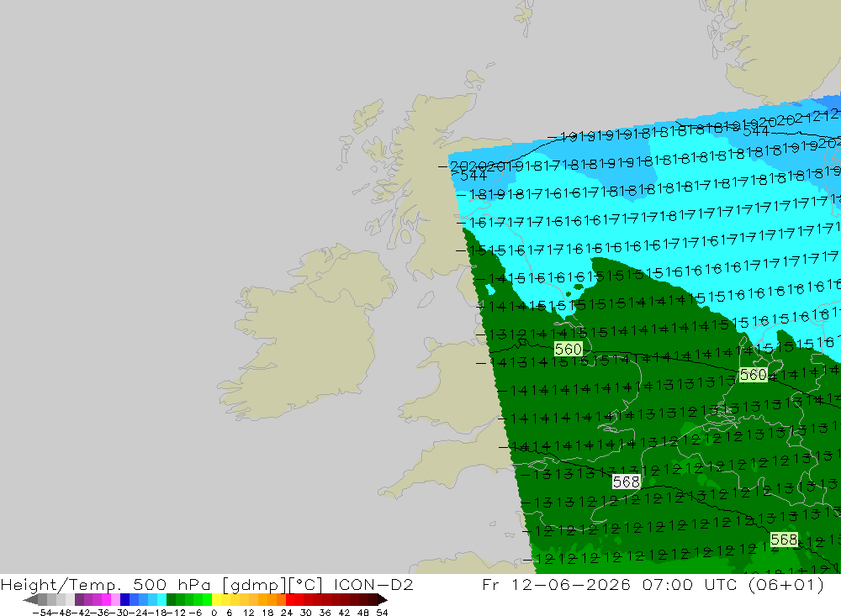841x616 pixels.
Task: Click the date 'Fr 12-06-2026'
Action: [556, 584]
